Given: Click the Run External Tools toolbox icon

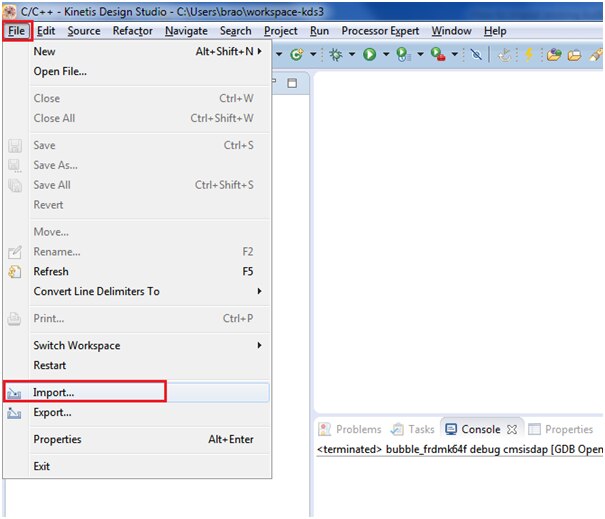Looking at the screenshot, I should pyautogui.click(x=438, y=54).
